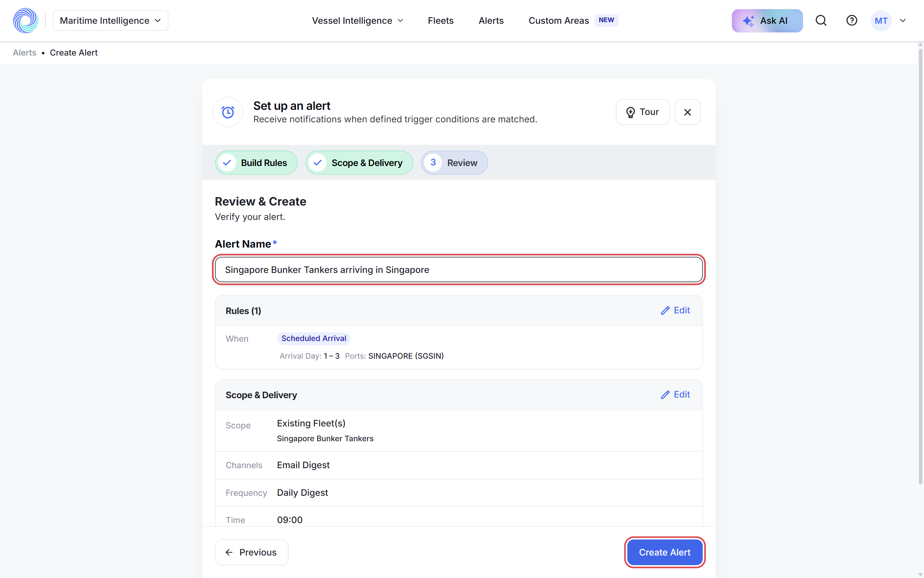Edit the Scope & Delivery section

point(675,395)
